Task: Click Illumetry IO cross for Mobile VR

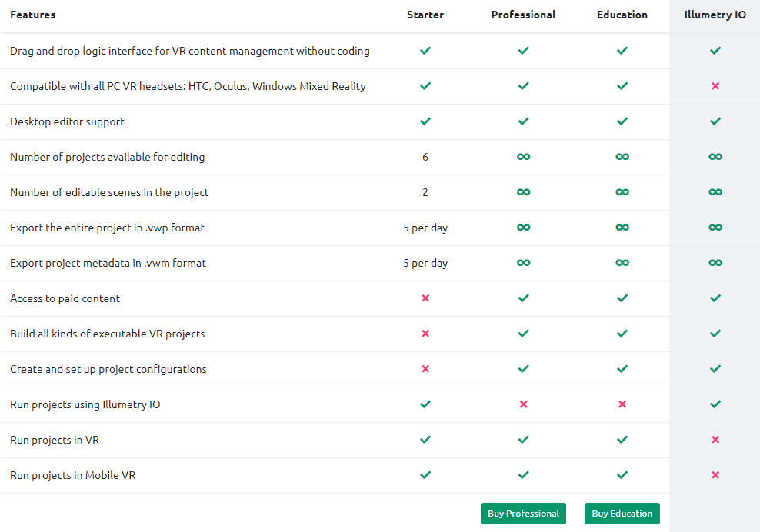Action: point(715,475)
